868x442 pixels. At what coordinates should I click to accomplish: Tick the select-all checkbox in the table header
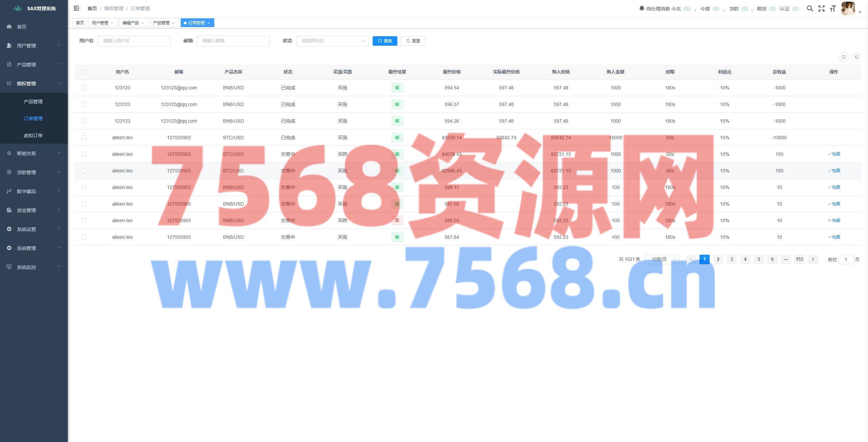[x=84, y=72]
